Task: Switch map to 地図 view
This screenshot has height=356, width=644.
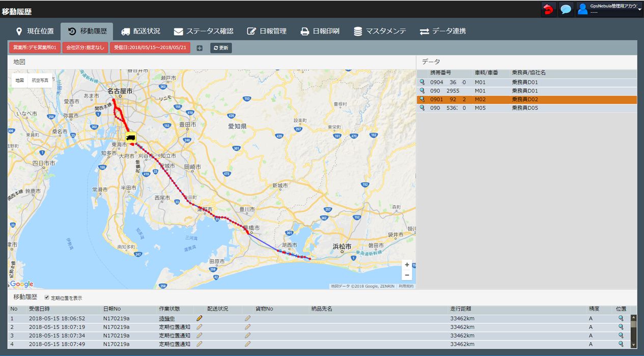Action: [x=19, y=80]
